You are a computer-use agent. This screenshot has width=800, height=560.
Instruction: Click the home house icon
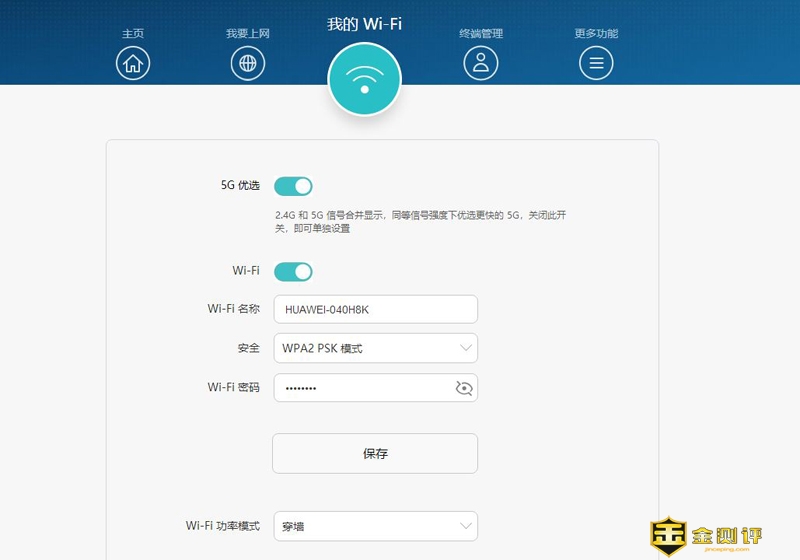click(132, 64)
